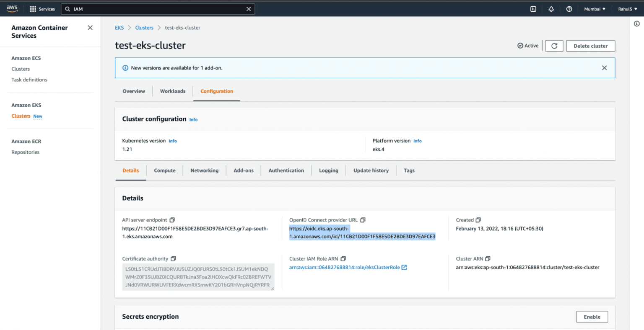Open the info side panel

coord(636,24)
